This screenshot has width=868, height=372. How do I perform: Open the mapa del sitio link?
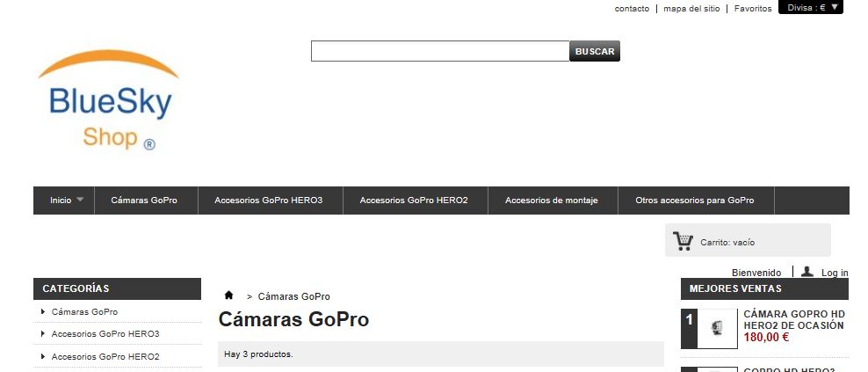(x=691, y=9)
